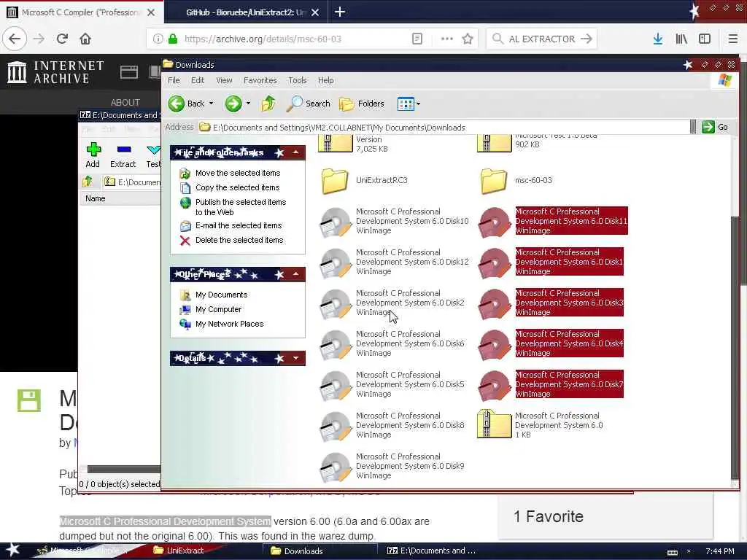The image size is (747, 560).
Task: Select the Disk5 WinImage file icon
Action: tap(336, 386)
